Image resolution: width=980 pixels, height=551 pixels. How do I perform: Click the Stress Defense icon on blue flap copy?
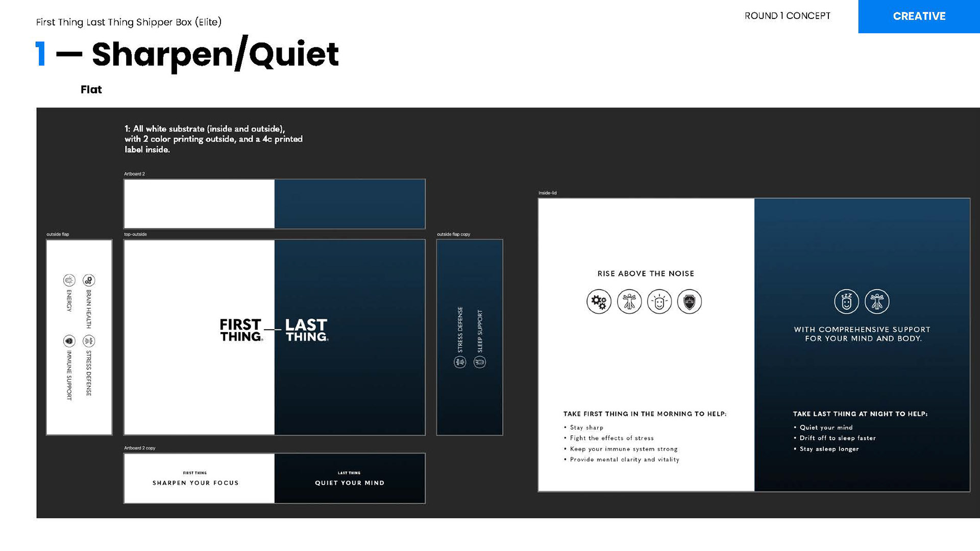(x=460, y=362)
